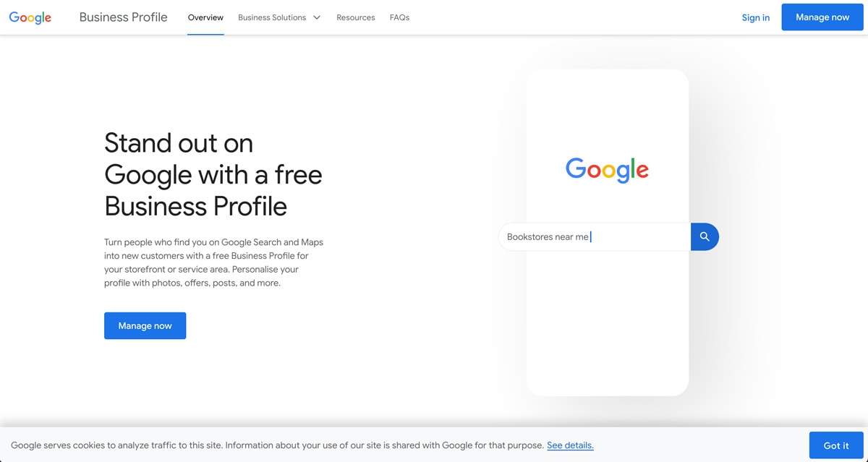868x462 pixels.
Task: Open the FAQs section
Action: (399, 17)
